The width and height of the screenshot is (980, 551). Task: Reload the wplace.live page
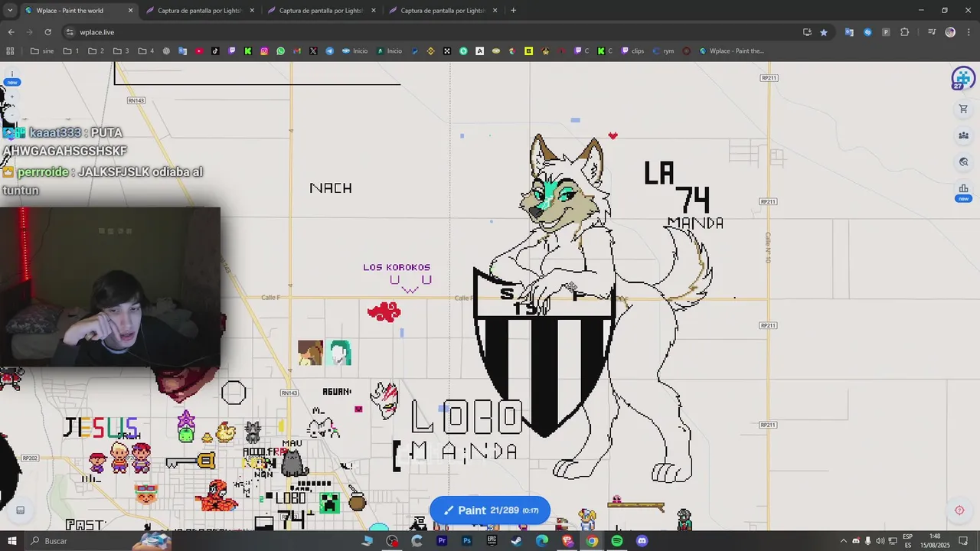tap(47, 32)
